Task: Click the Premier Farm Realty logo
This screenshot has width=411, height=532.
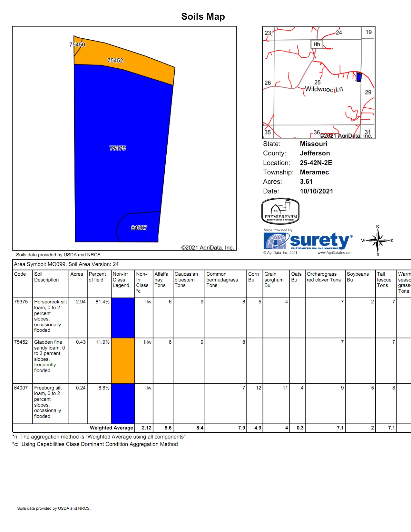Action: click(280, 211)
